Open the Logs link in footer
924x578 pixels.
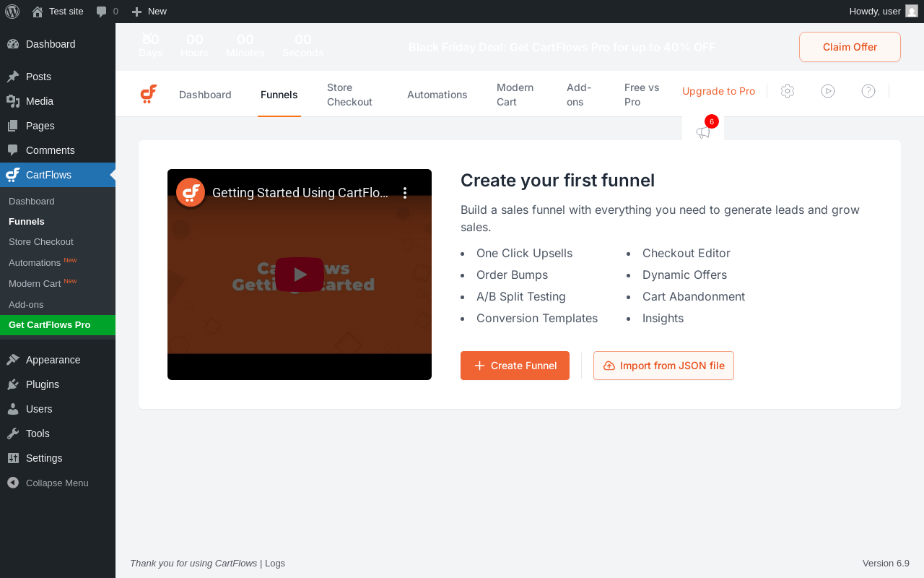pyautogui.click(x=275, y=563)
